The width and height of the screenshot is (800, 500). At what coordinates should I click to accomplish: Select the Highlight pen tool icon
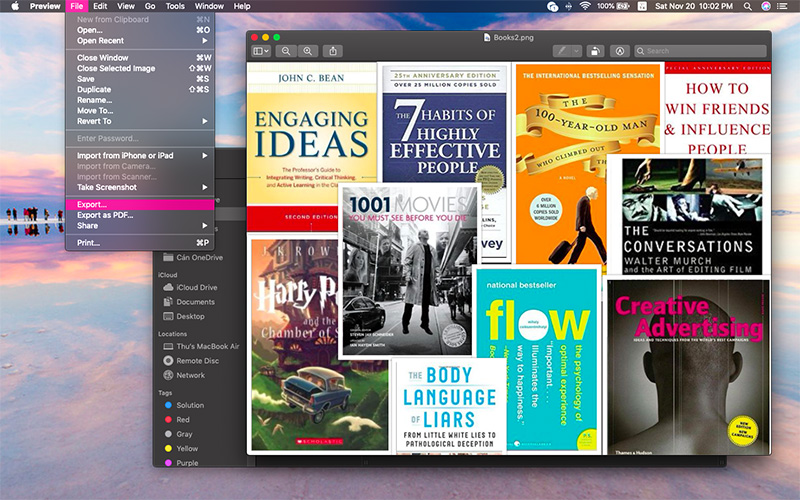tap(563, 51)
